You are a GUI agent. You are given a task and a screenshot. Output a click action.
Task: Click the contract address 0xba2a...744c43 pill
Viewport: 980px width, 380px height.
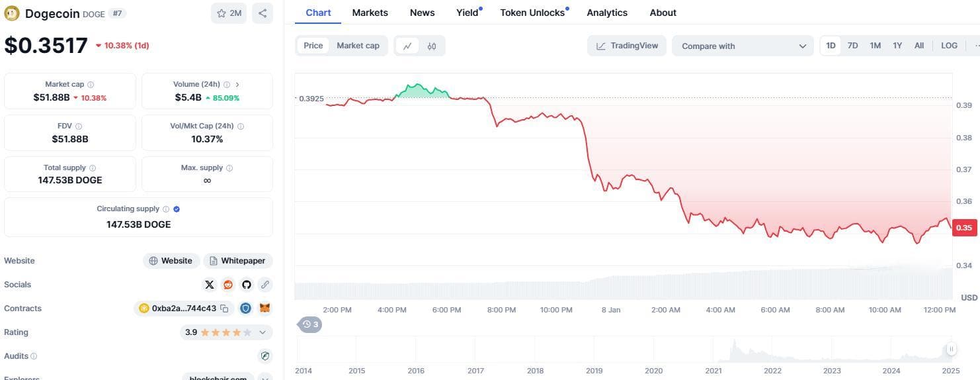pos(184,309)
